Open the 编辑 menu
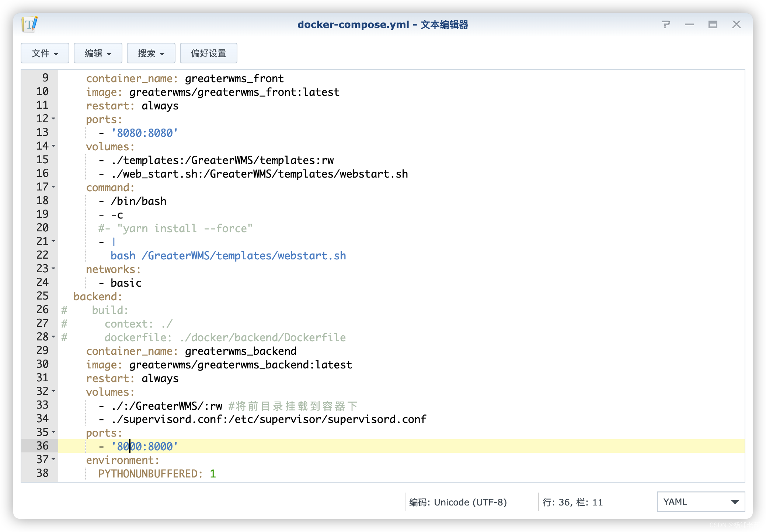The width and height of the screenshot is (766, 532). [x=98, y=53]
